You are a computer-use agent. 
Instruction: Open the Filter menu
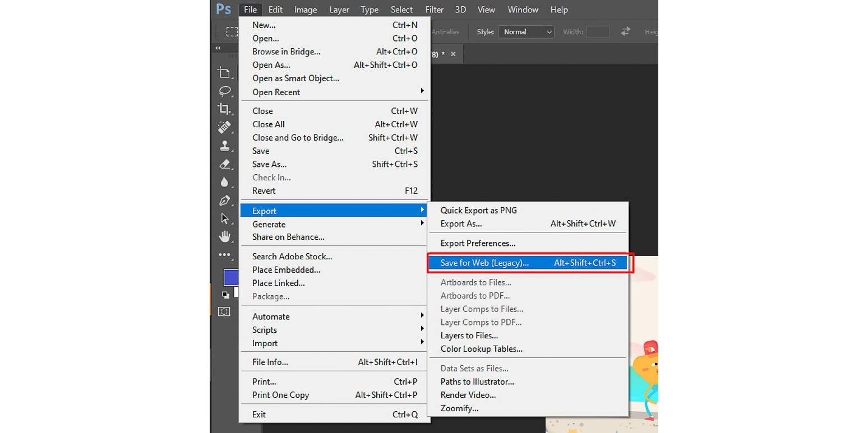(434, 9)
